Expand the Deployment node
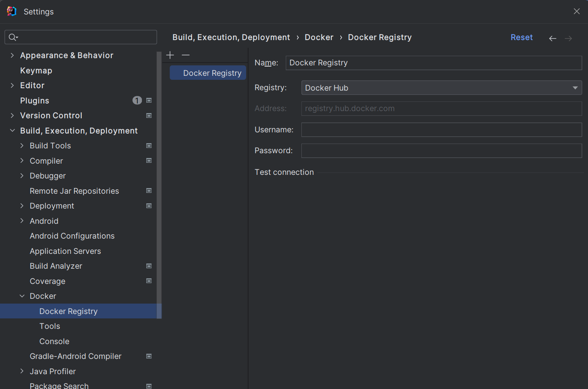Image resolution: width=588 pixels, height=389 pixels. point(22,206)
